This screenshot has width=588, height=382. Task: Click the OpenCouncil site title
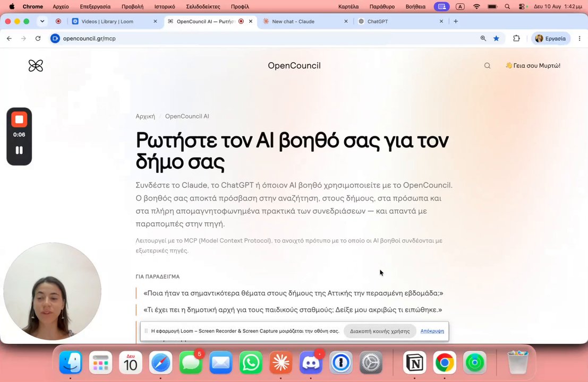(294, 66)
